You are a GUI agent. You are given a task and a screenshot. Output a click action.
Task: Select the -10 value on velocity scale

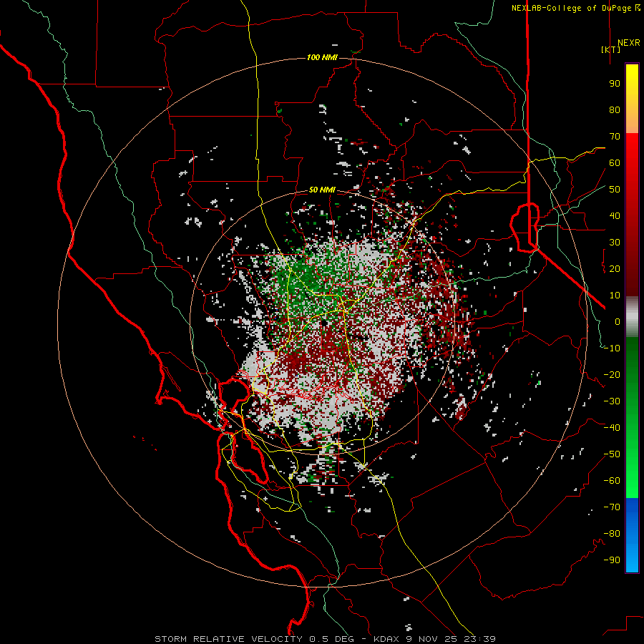tap(612, 348)
